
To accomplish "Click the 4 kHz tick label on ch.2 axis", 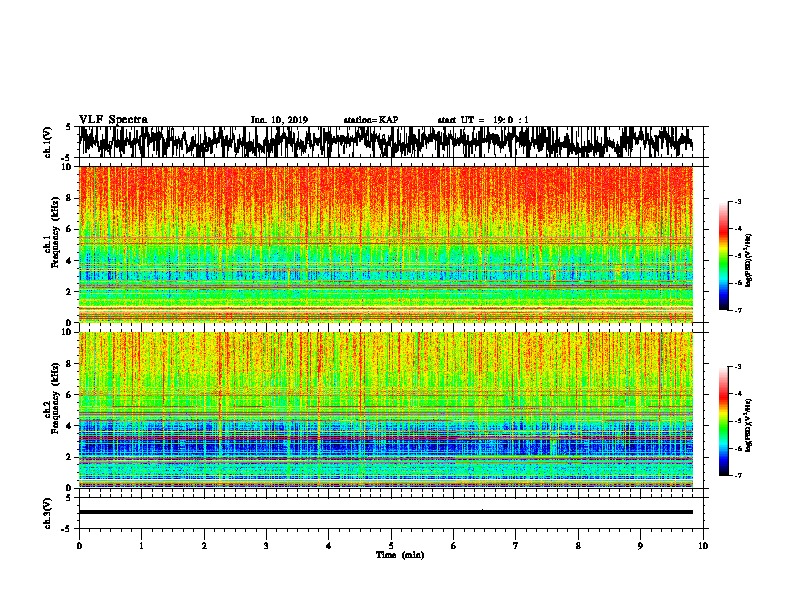I will [69, 426].
